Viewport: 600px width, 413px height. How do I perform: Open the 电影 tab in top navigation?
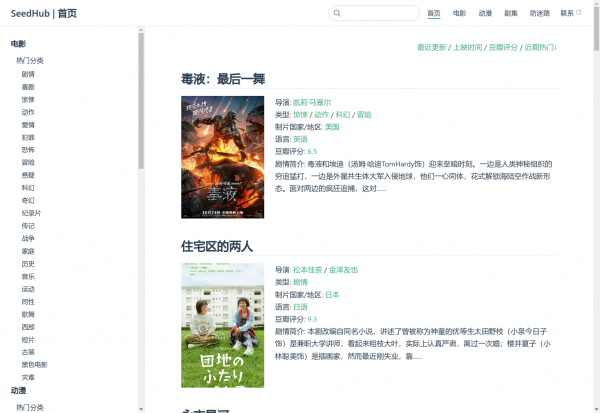[459, 13]
